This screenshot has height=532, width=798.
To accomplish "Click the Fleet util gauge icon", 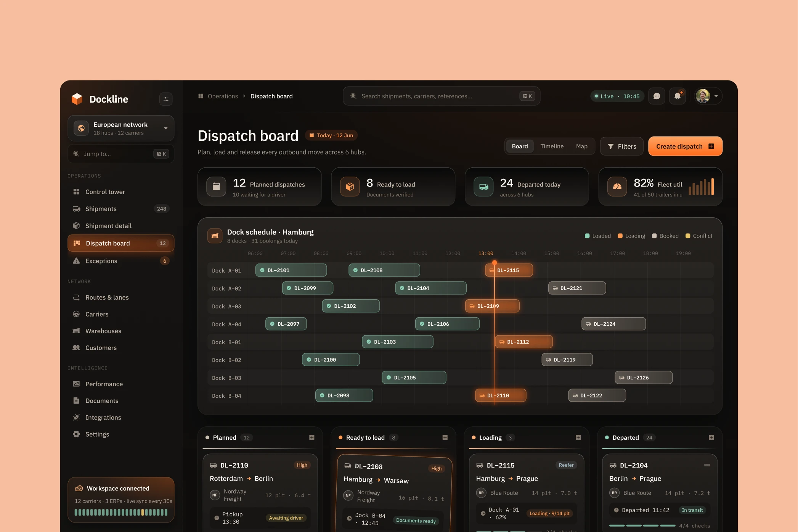I will [617, 187].
